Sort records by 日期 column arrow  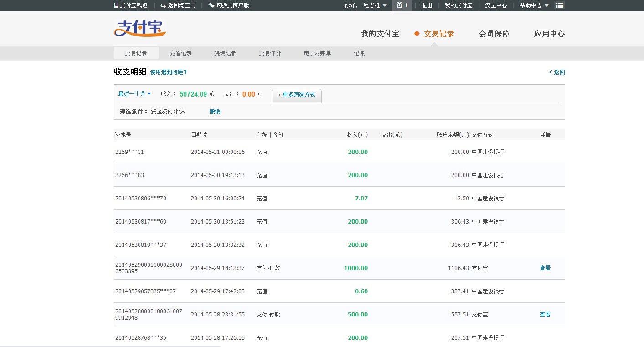[x=205, y=134]
